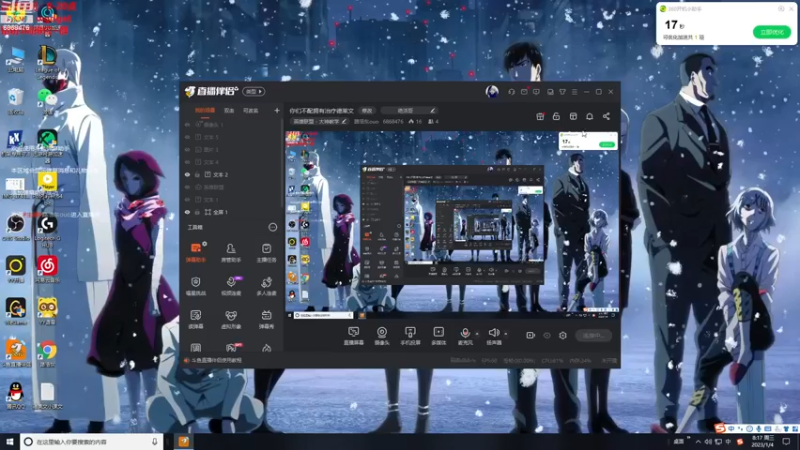
Task: Click the user avatar in the title bar
Action: click(x=492, y=92)
